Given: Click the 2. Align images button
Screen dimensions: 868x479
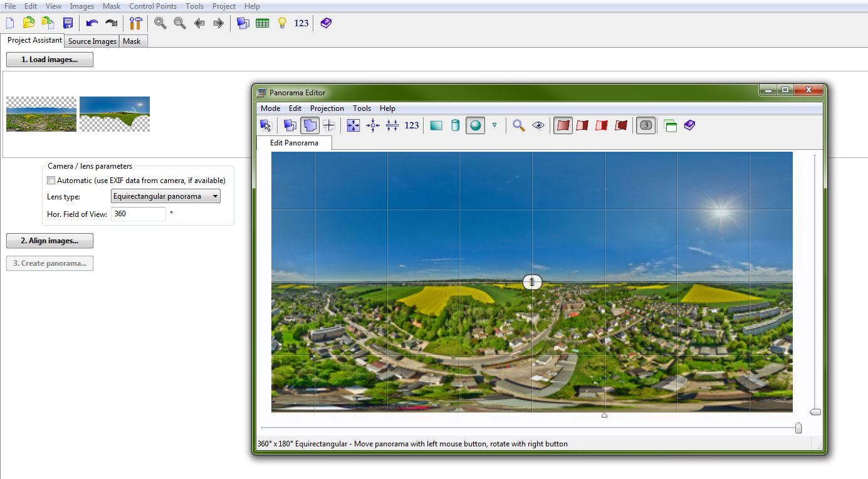Looking at the screenshot, I should (50, 241).
